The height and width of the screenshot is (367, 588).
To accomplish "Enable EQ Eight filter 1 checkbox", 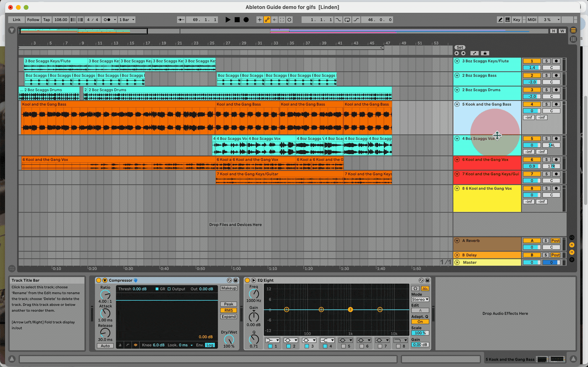I will [270, 346].
